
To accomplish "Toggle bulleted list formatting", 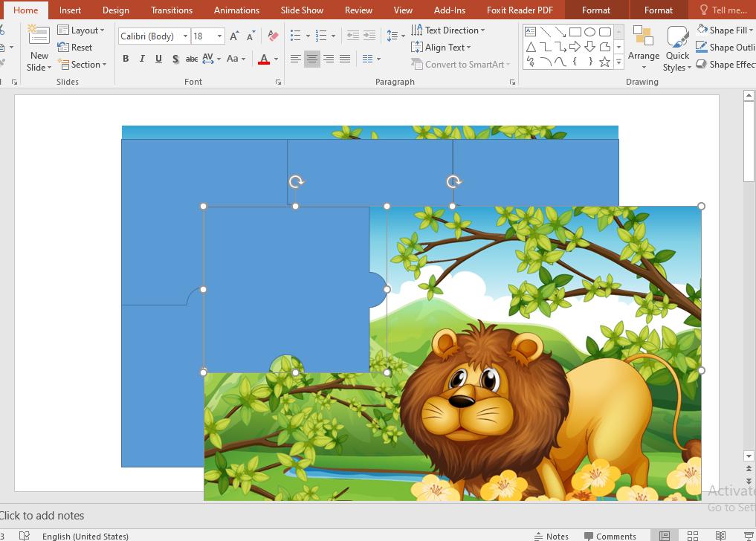I will [x=294, y=35].
